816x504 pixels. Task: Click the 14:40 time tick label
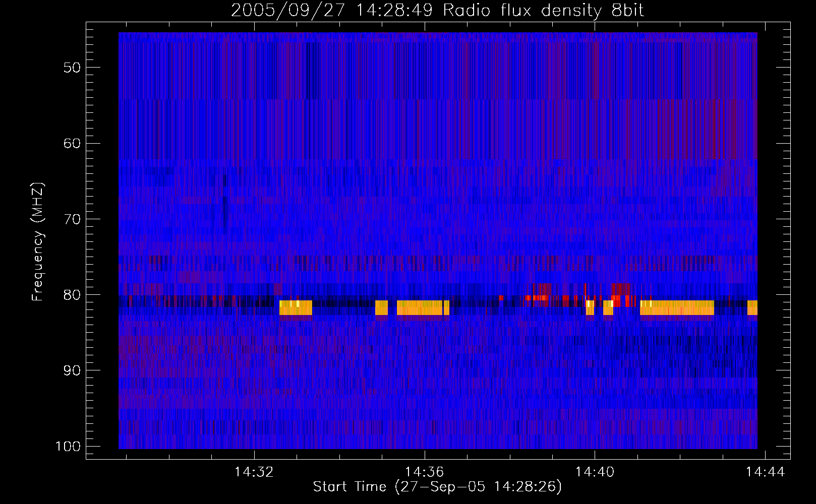(595, 472)
